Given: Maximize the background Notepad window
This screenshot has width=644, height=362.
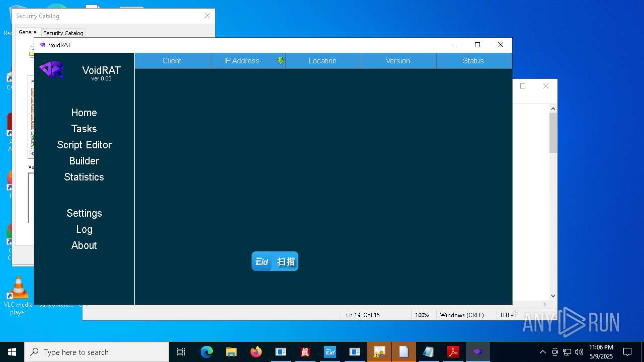Looking at the screenshot, I should [523, 86].
